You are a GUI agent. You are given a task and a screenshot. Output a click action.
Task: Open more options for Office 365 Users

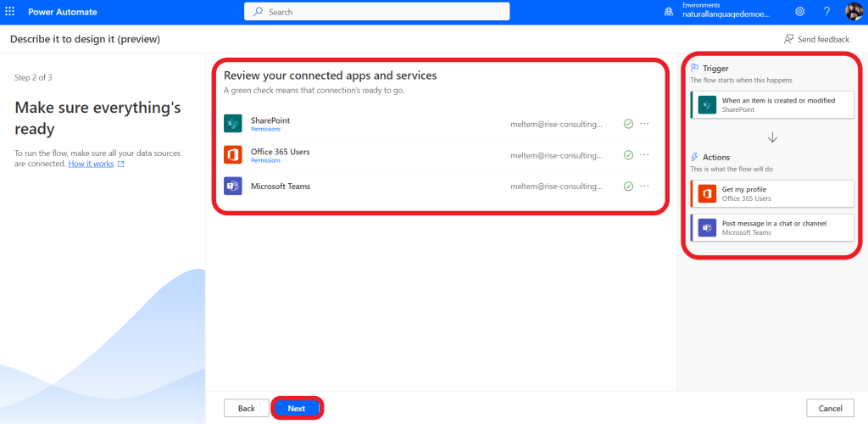pos(645,155)
